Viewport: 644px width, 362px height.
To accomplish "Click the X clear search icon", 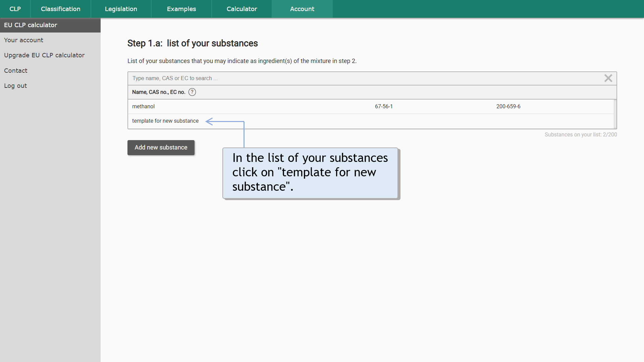I will (608, 78).
